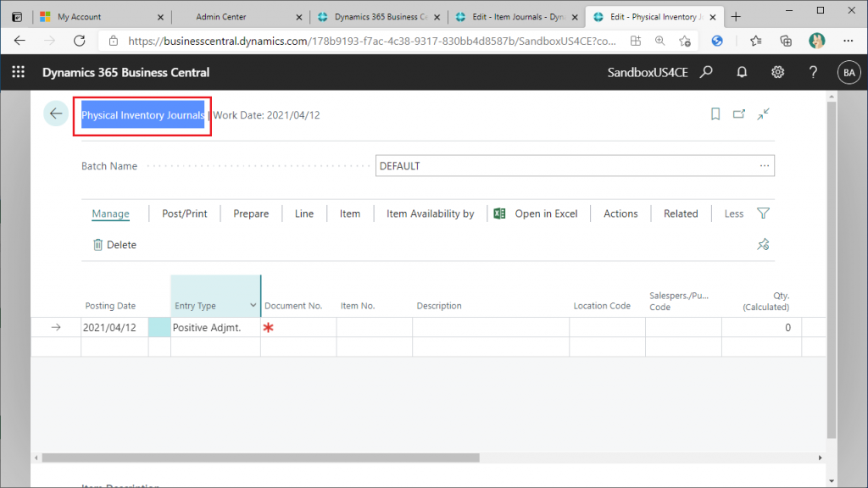Open browser Collections

coord(786,41)
